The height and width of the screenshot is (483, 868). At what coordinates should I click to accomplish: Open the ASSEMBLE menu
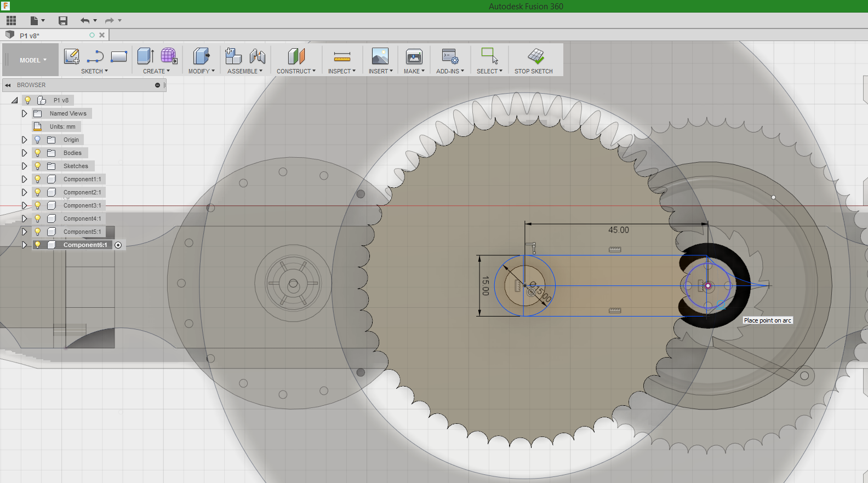(244, 71)
